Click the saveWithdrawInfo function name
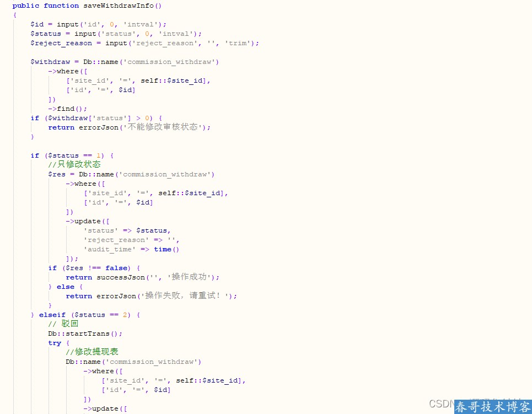Screen dimensions: 532x414 [x=119, y=6]
